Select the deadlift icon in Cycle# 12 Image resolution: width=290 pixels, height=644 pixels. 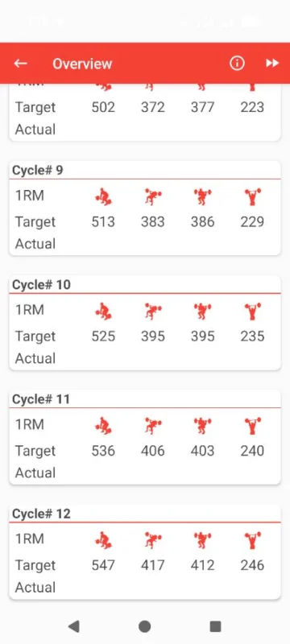(103, 540)
